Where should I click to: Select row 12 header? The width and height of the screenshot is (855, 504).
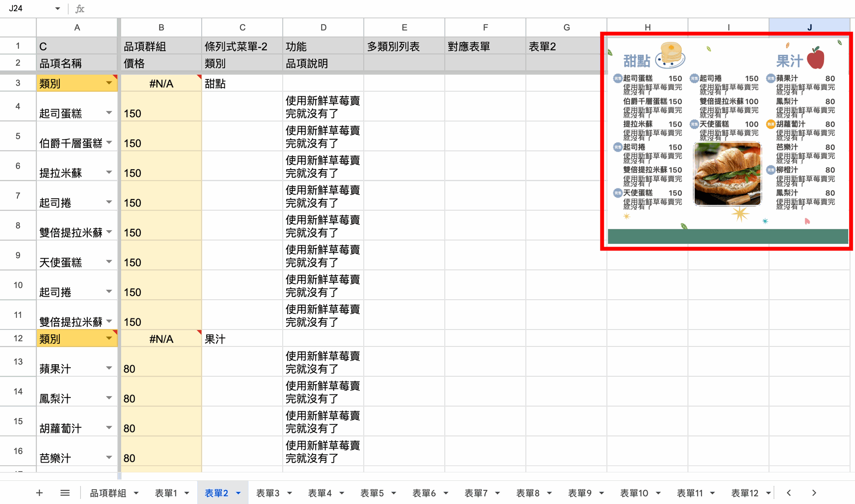click(18, 338)
